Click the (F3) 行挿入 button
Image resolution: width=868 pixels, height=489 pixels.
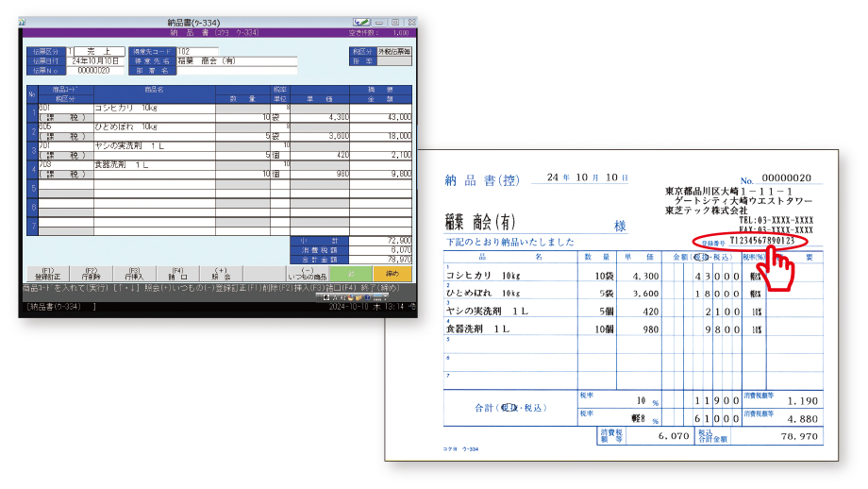[x=134, y=274]
